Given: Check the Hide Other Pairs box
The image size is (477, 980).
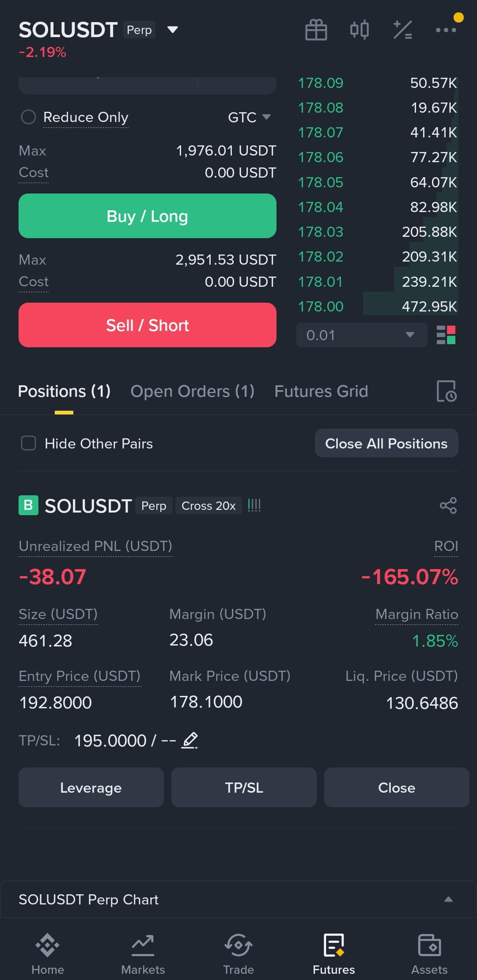Looking at the screenshot, I should tap(29, 443).
